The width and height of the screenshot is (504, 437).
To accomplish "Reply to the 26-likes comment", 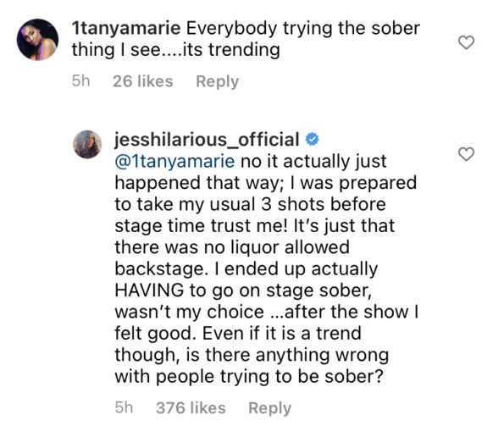I will coord(218,81).
